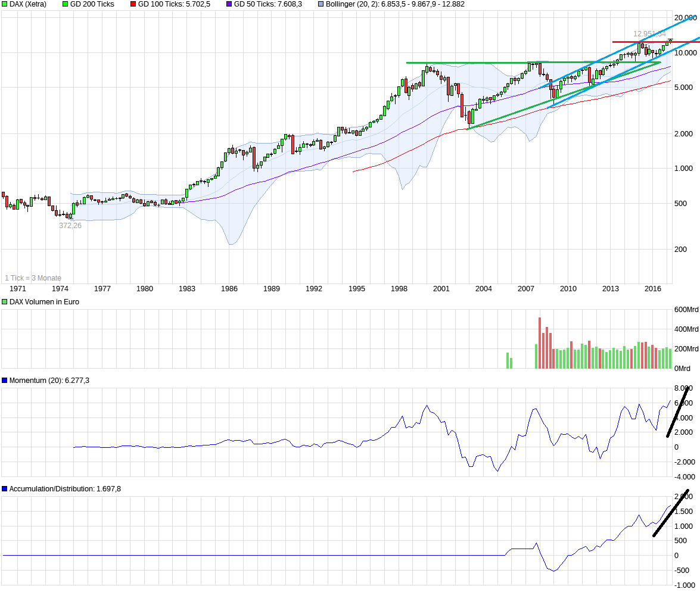Click the green GD 200 Ticks legend swatch
Viewport: 700px width, 592px height.
click(x=65, y=4)
